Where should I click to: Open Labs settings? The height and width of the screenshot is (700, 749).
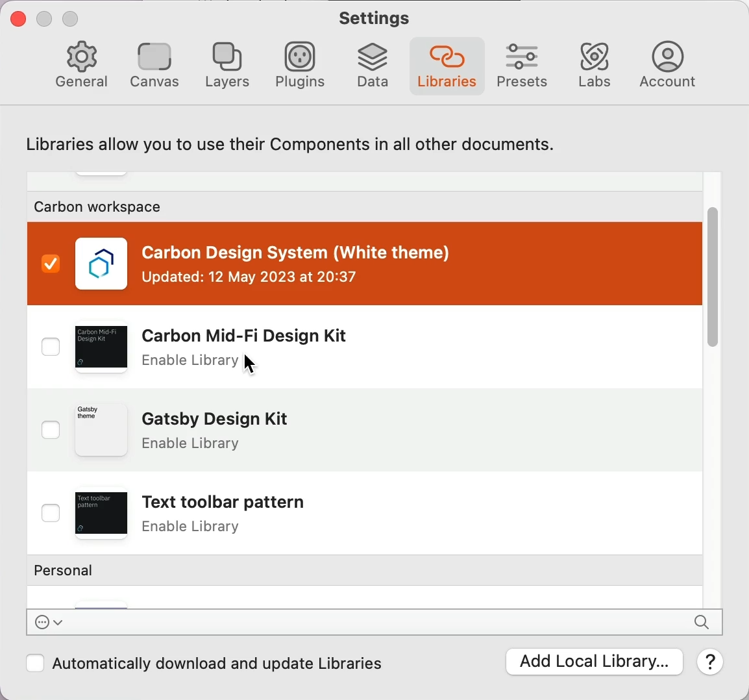tap(596, 66)
